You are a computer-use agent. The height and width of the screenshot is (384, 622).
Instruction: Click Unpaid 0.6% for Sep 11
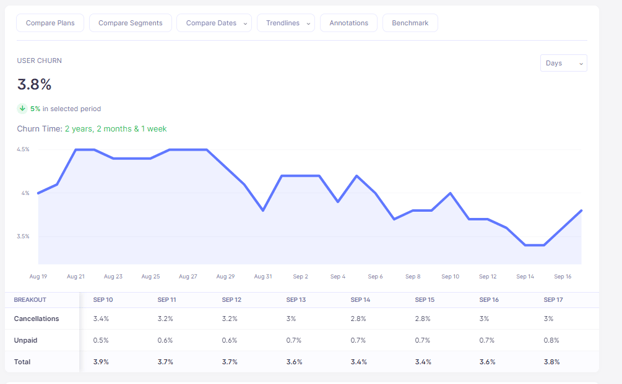click(165, 340)
